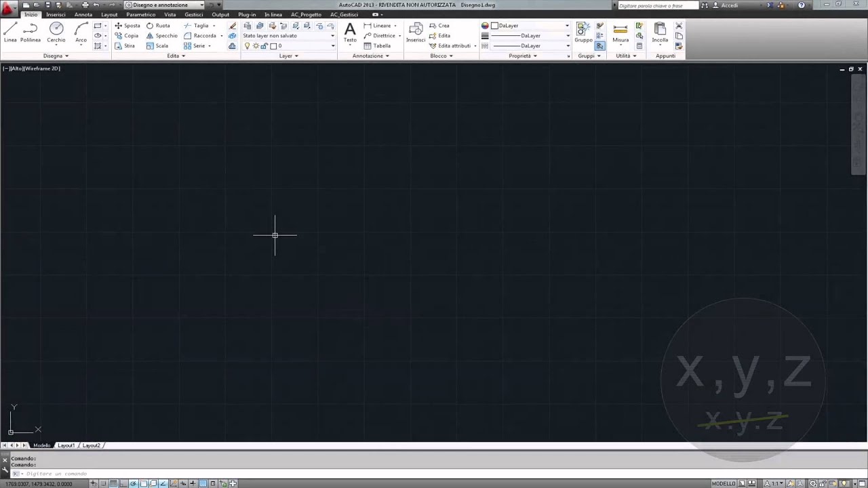The image size is (868, 488).
Task: Click the Serie array tool
Action: pos(195,46)
